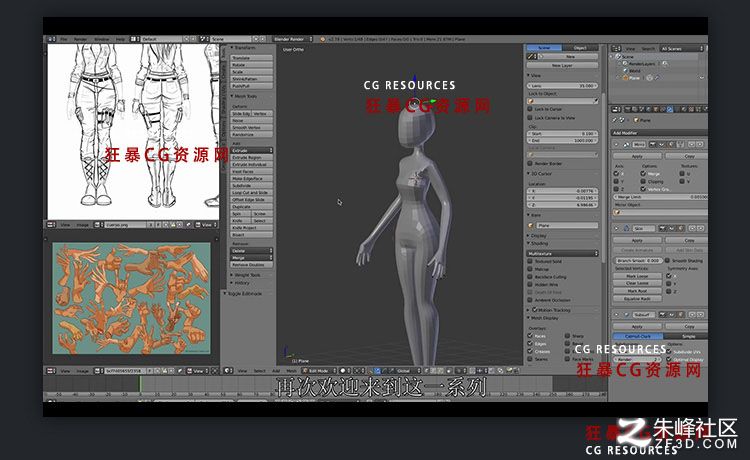Click the New Layer button

[562, 66]
